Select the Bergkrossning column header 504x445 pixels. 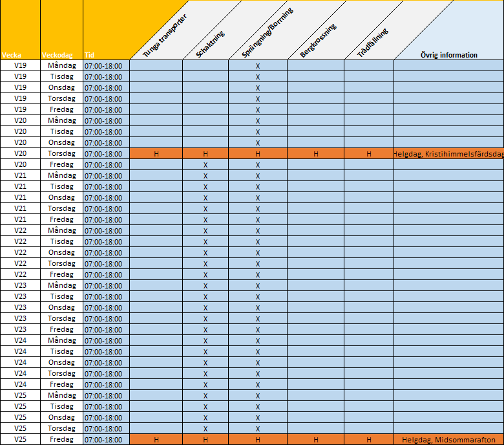click(318, 41)
